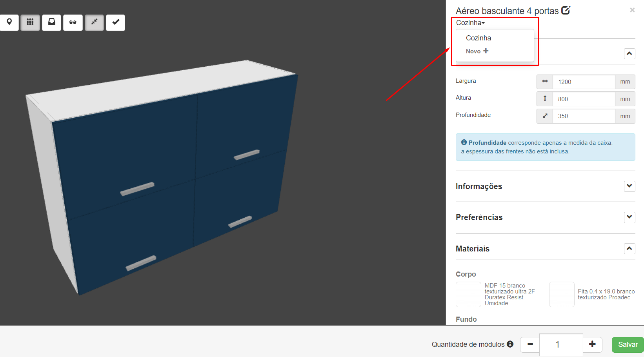Click the 'Largura' label
The width and height of the screenshot is (644, 357).
click(466, 81)
